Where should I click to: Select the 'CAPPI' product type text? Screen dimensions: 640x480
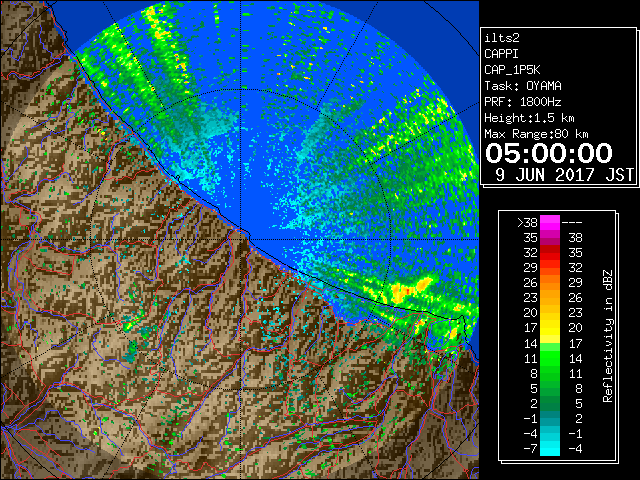click(x=501, y=54)
